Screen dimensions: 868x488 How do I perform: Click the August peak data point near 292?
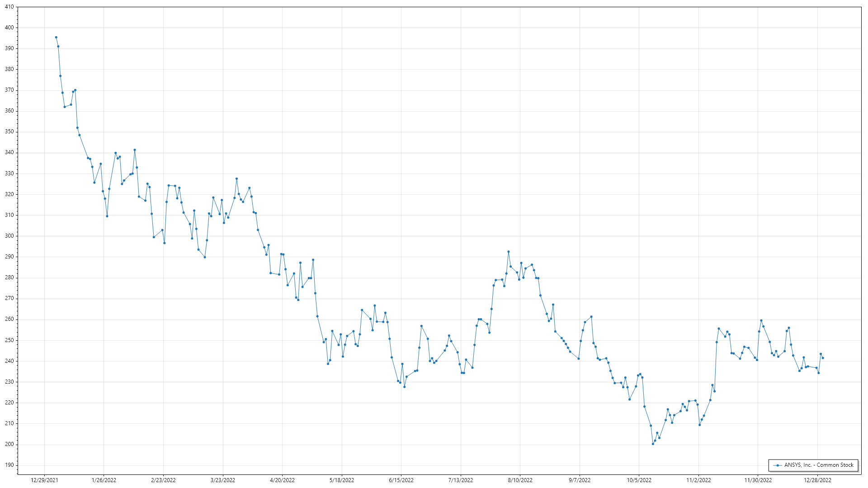[509, 252]
